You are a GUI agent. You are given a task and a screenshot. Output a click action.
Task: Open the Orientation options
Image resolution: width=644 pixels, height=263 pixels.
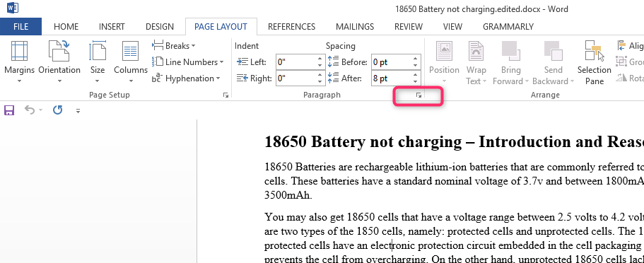point(59,62)
